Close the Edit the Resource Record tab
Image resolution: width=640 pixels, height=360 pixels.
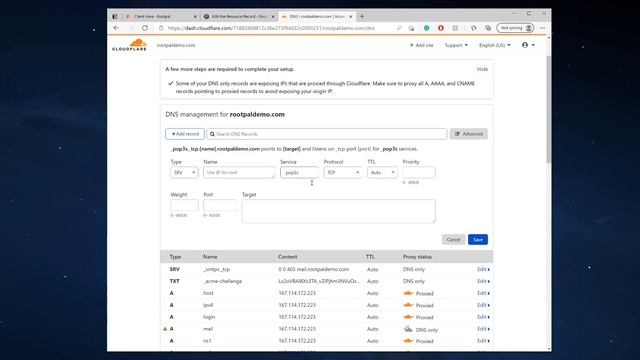[273, 16]
